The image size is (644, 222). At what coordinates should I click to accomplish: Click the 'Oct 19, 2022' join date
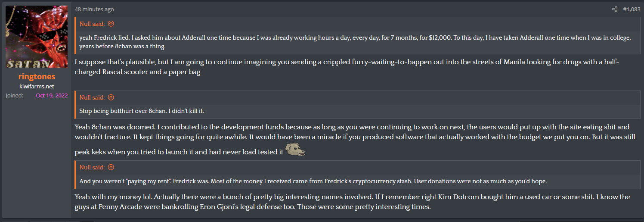coord(52,95)
